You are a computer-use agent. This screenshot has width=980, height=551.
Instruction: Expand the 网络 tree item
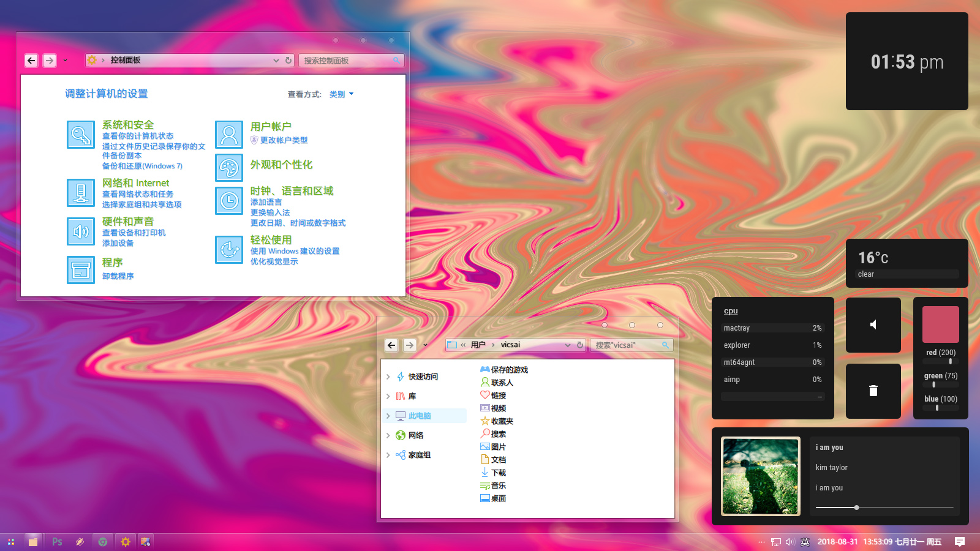click(x=388, y=435)
